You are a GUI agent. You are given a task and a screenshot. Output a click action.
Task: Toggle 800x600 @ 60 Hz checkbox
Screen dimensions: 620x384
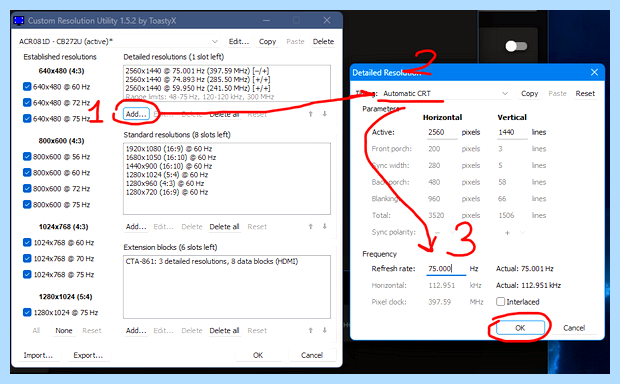[x=27, y=172]
